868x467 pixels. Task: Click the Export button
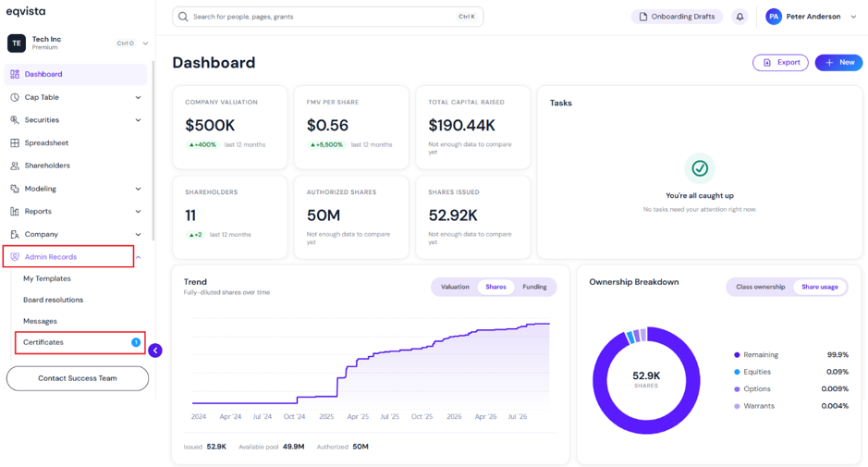780,63
